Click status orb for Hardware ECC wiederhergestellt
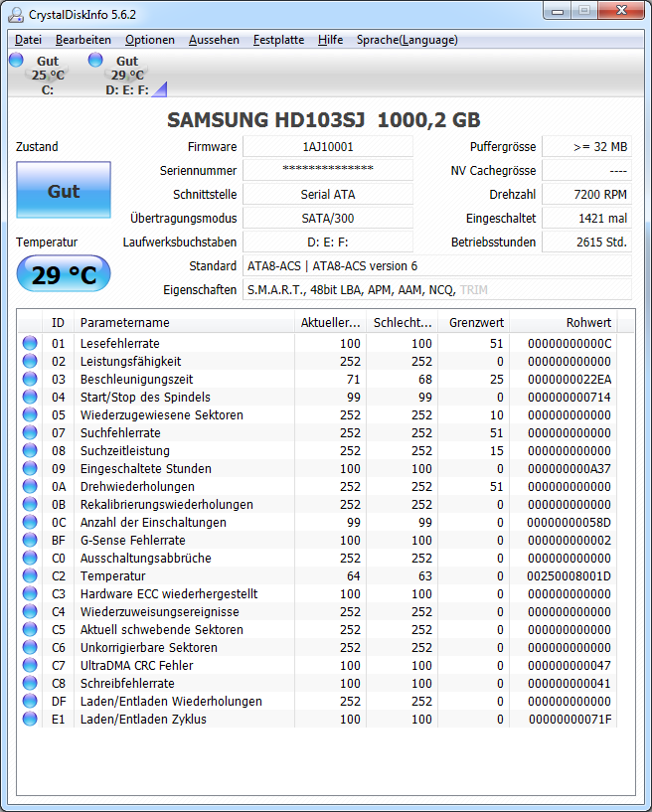652x812 pixels. 30,593
